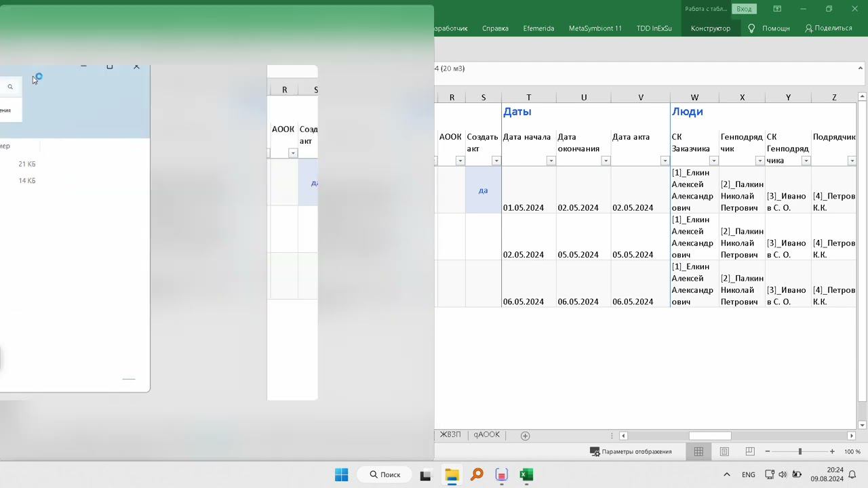Select the Люди group header
Viewport: 868px width, 488px height.
tap(687, 112)
